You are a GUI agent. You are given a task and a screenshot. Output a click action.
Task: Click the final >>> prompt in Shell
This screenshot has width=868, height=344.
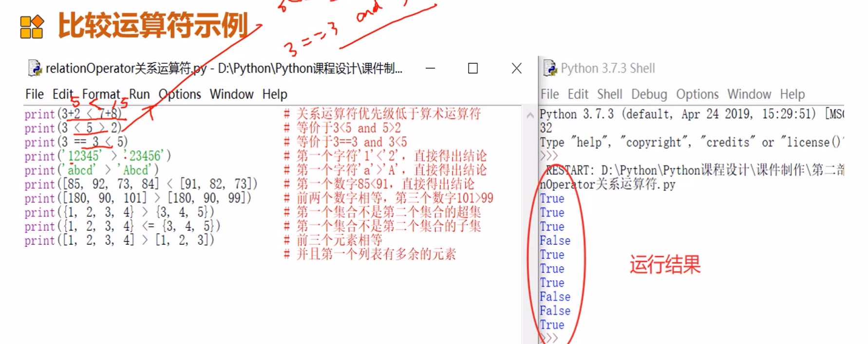point(549,338)
